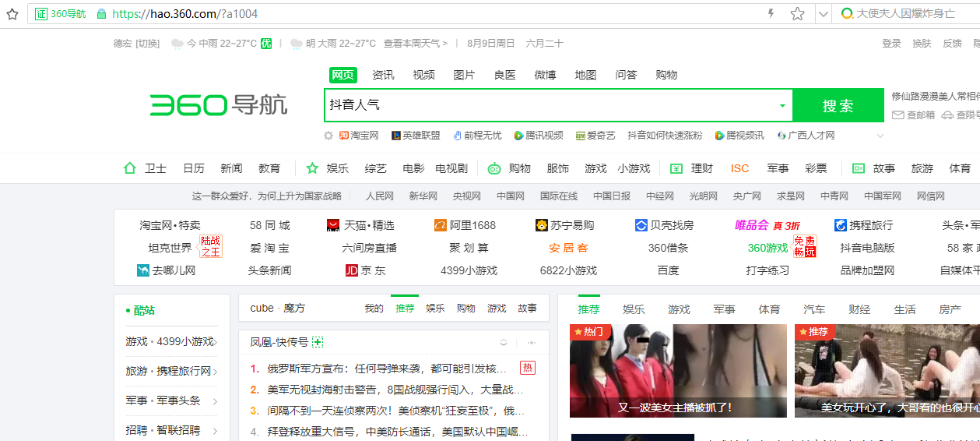Click the 查邮箱 mail icon link
This screenshot has height=441, width=980.
[x=897, y=115]
